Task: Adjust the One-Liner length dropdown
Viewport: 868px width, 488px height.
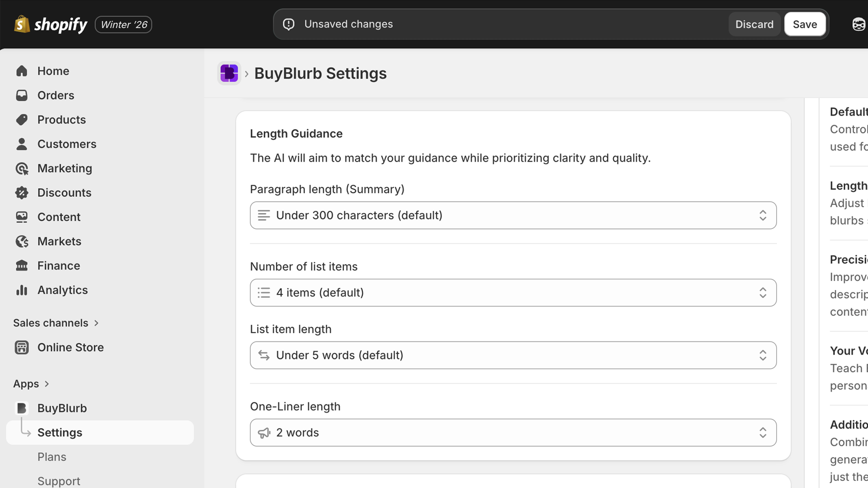Action: tap(513, 433)
